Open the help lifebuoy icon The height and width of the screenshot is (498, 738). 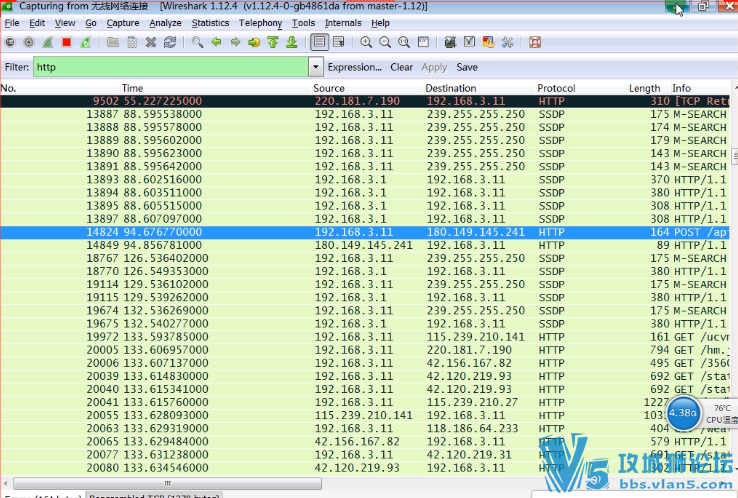(535, 42)
